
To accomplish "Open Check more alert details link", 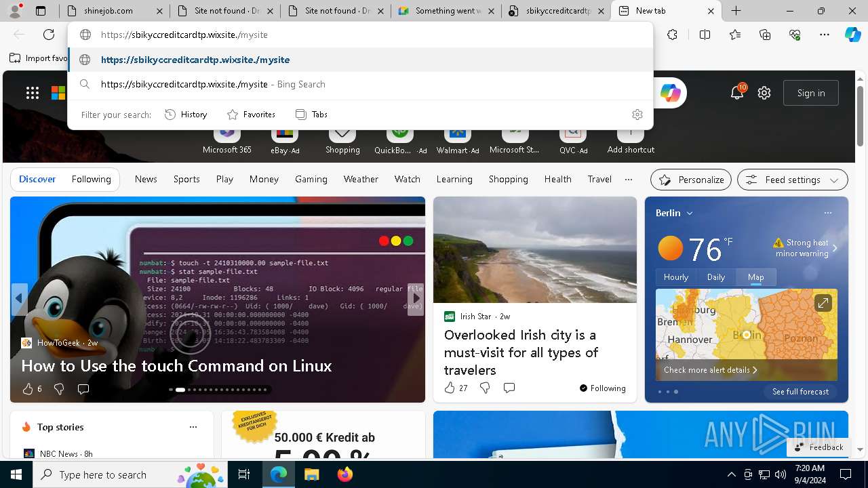I will tap(711, 370).
